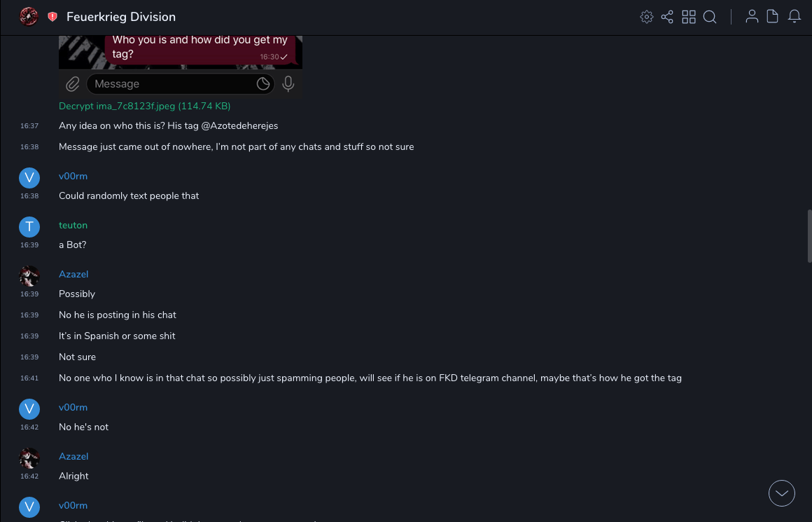812x522 pixels.
Task: Click v00rm's avatar beside "Could randomly text people"
Action: click(29, 177)
